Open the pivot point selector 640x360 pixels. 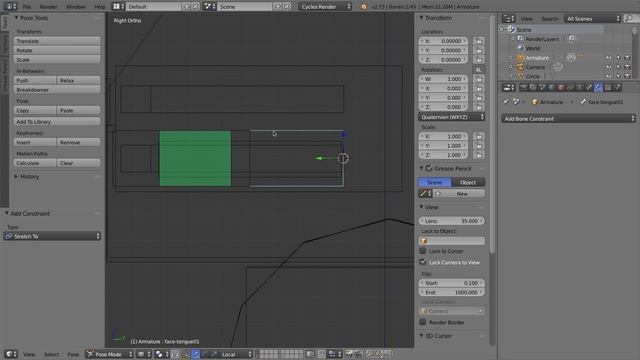tap(162, 354)
